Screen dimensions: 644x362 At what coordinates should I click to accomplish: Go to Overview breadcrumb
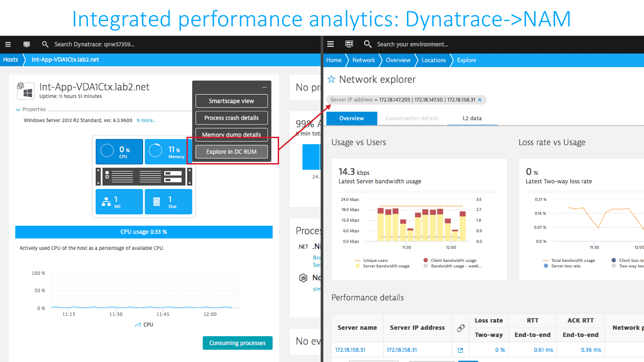398,60
